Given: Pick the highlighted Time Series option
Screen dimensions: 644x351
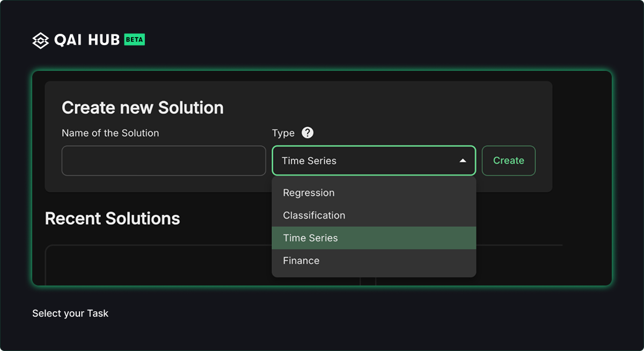Looking at the screenshot, I should click(x=310, y=238).
